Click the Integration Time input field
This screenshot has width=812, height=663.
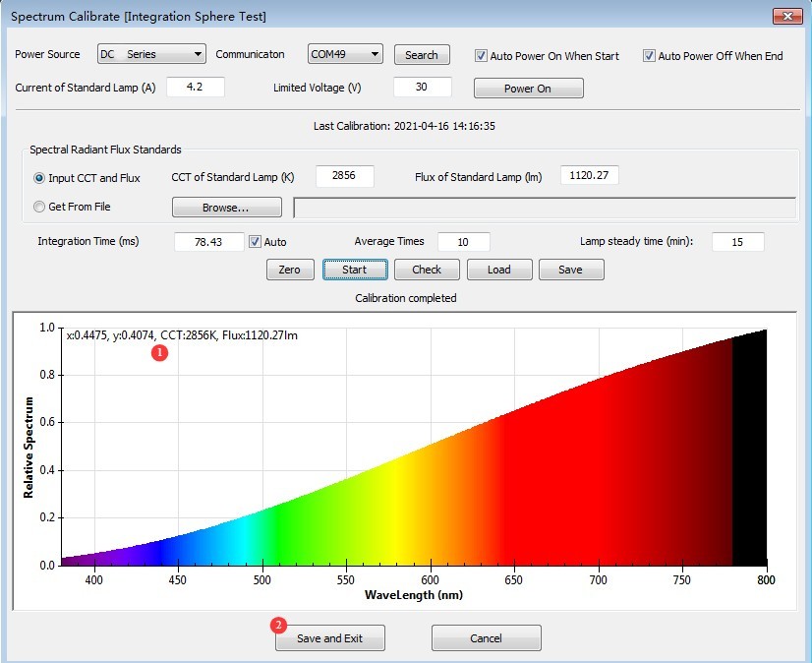pyautogui.click(x=208, y=242)
